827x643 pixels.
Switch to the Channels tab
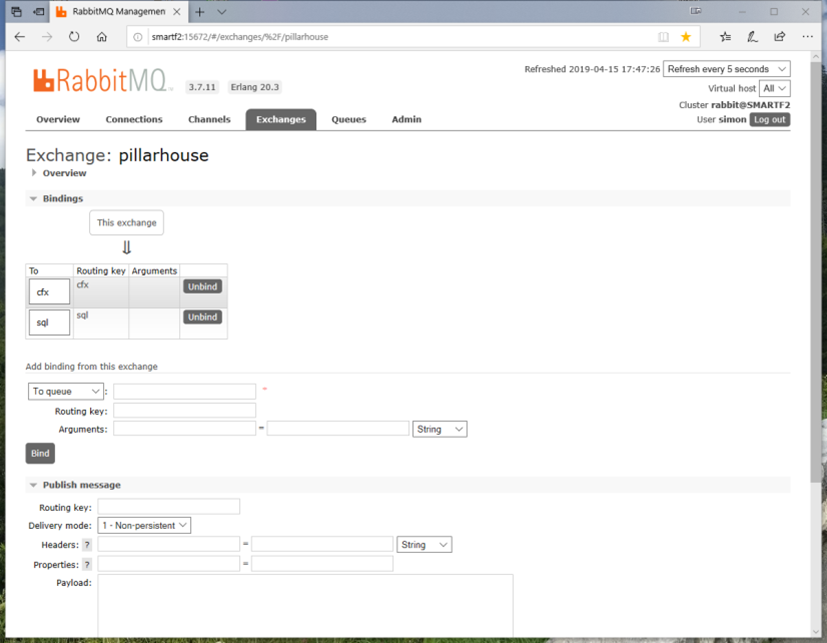pos(209,119)
